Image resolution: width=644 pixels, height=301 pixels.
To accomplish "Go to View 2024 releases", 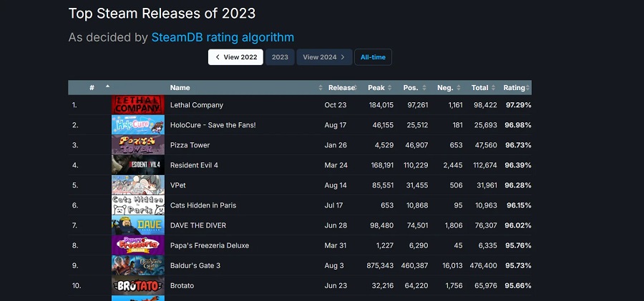I will point(324,57).
